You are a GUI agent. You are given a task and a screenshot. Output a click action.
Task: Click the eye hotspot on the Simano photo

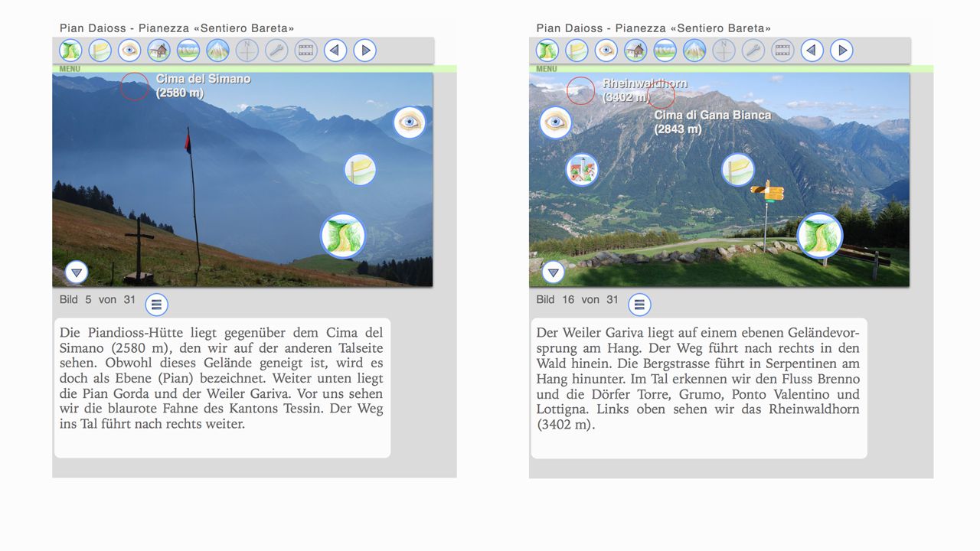click(410, 122)
